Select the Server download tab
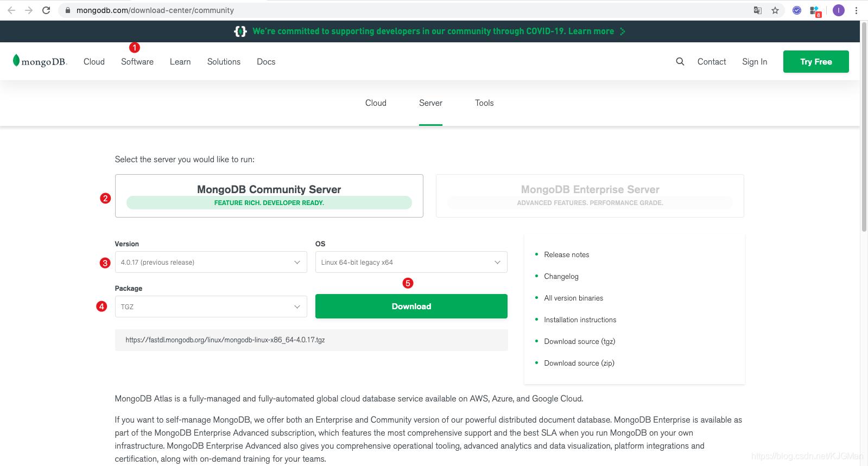868x466 pixels. click(x=430, y=103)
